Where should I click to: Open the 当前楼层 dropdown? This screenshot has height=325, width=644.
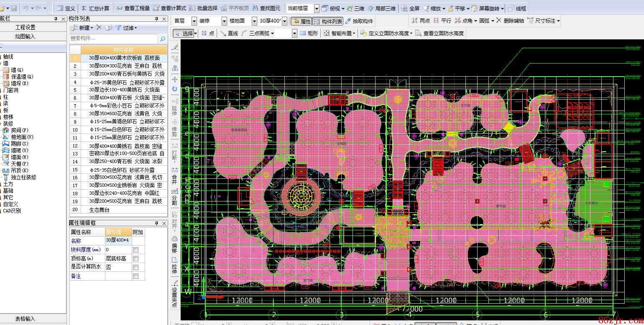pos(316,8)
